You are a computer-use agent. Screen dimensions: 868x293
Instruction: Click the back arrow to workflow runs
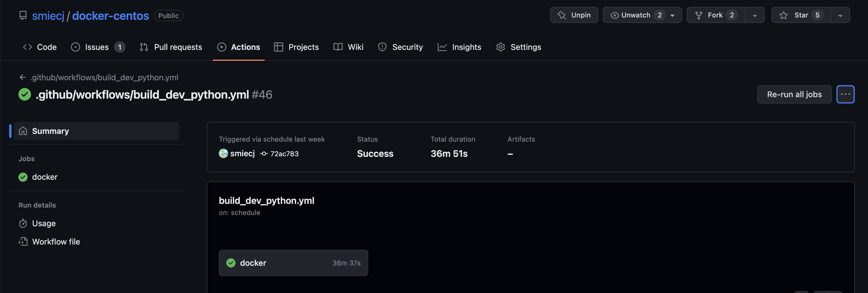click(23, 77)
